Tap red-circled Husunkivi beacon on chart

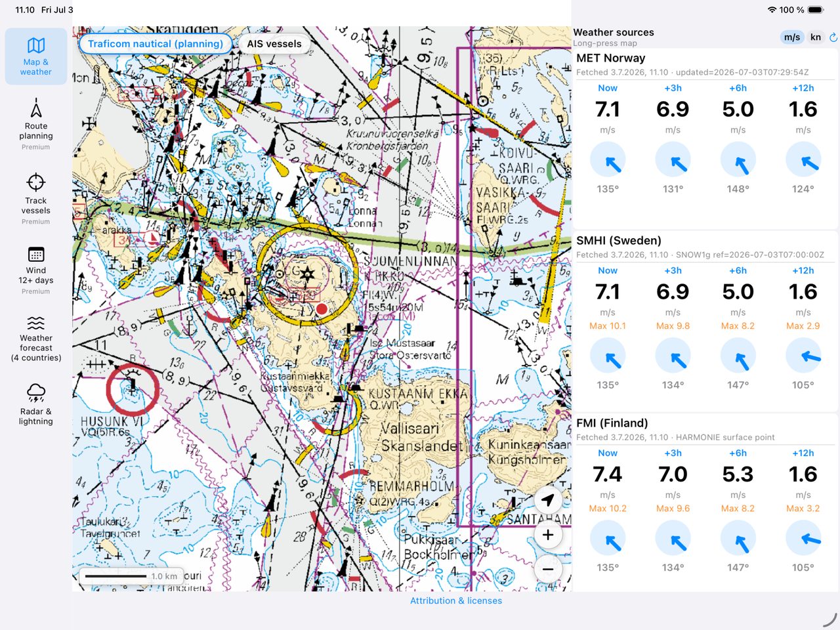[x=133, y=388]
